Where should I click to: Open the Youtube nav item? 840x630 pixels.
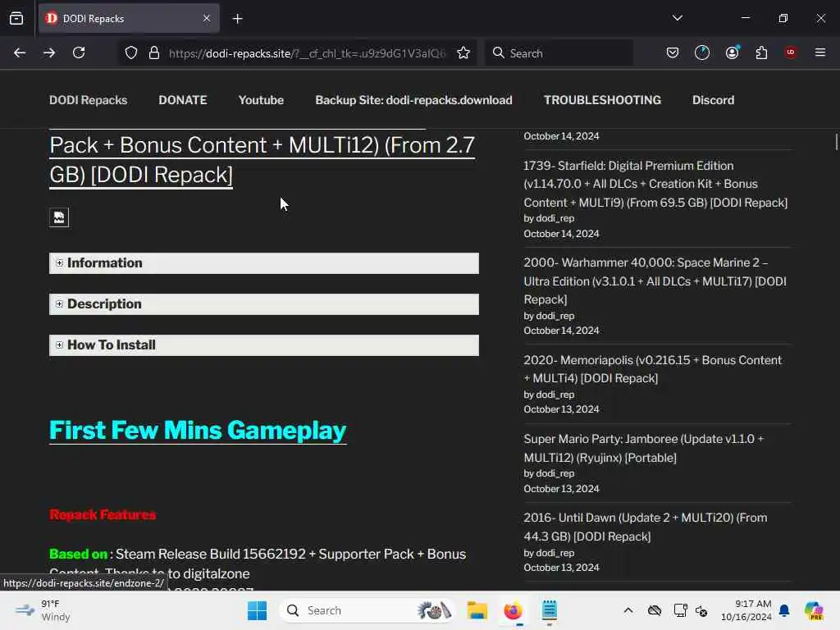[x=261, y=100]
